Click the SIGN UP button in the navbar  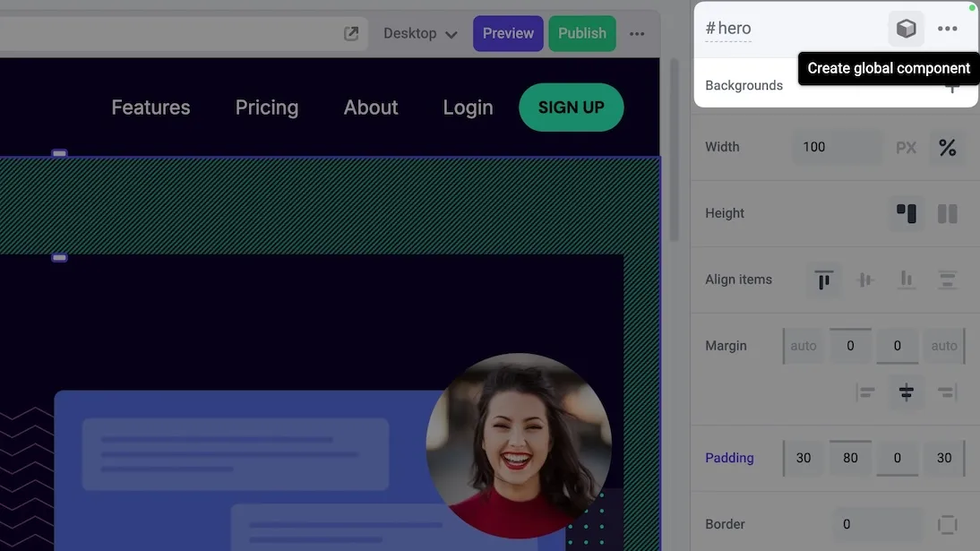[x=572, y=108]
